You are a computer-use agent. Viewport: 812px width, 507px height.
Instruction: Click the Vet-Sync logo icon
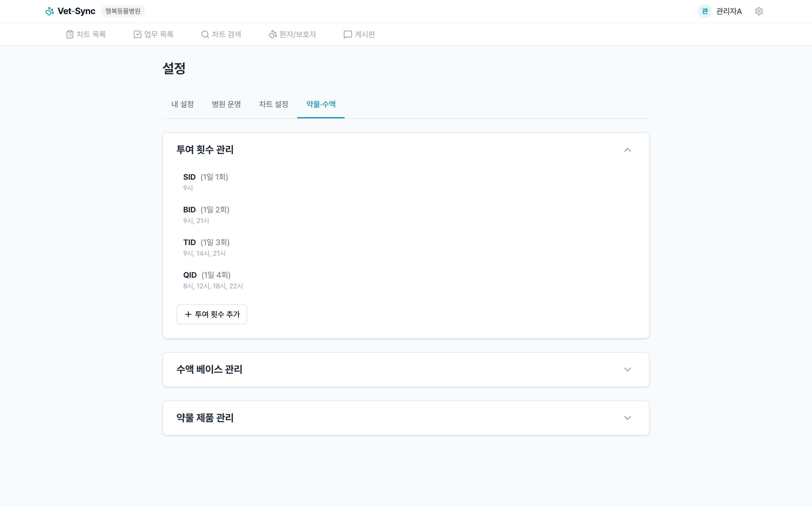50,11
